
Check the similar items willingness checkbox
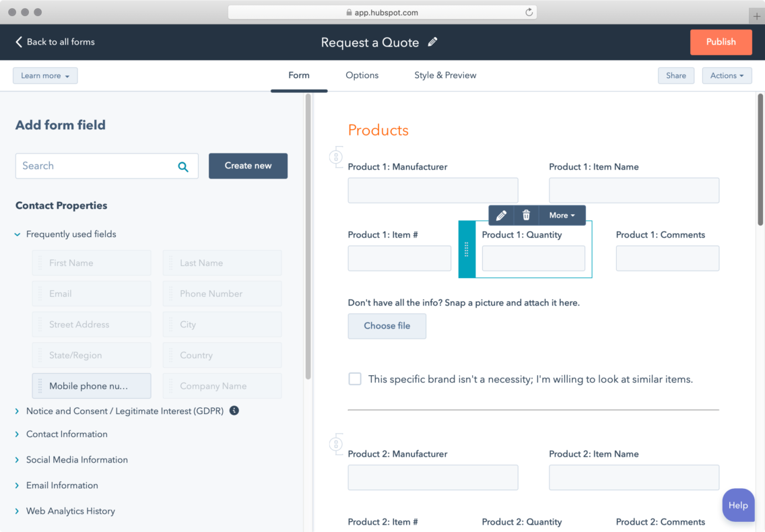355,378
